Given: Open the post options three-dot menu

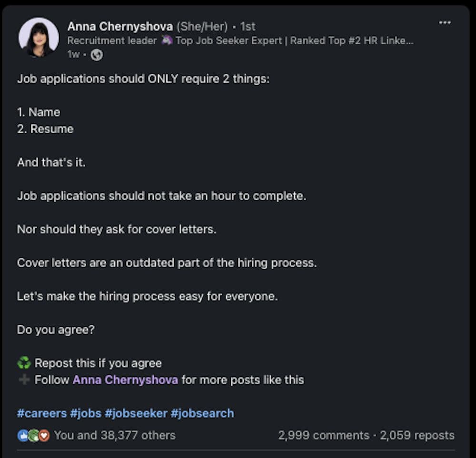Looking at the screenshot, I should click(445, 22).
